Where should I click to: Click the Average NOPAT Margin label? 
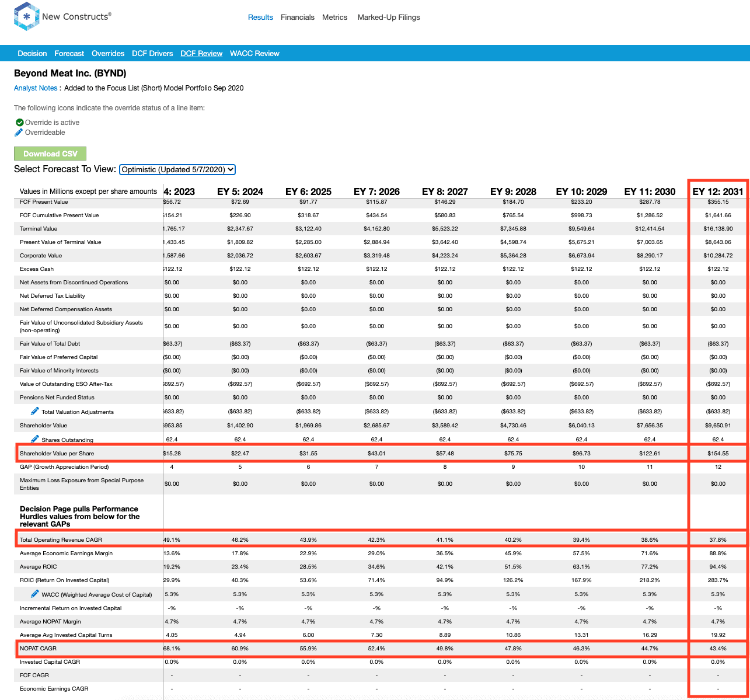50,621
